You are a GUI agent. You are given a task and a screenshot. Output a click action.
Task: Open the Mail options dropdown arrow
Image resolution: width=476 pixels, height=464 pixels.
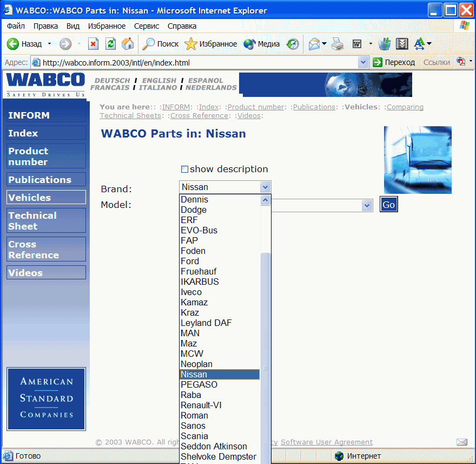click(x=324, y=44)
